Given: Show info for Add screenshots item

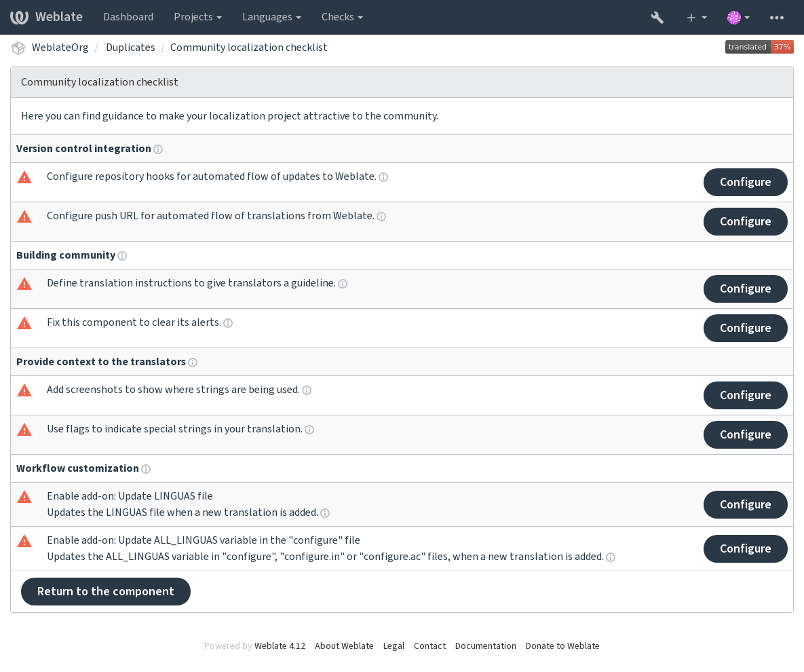Looking at the screenshot, I should [x=307, y=390].
